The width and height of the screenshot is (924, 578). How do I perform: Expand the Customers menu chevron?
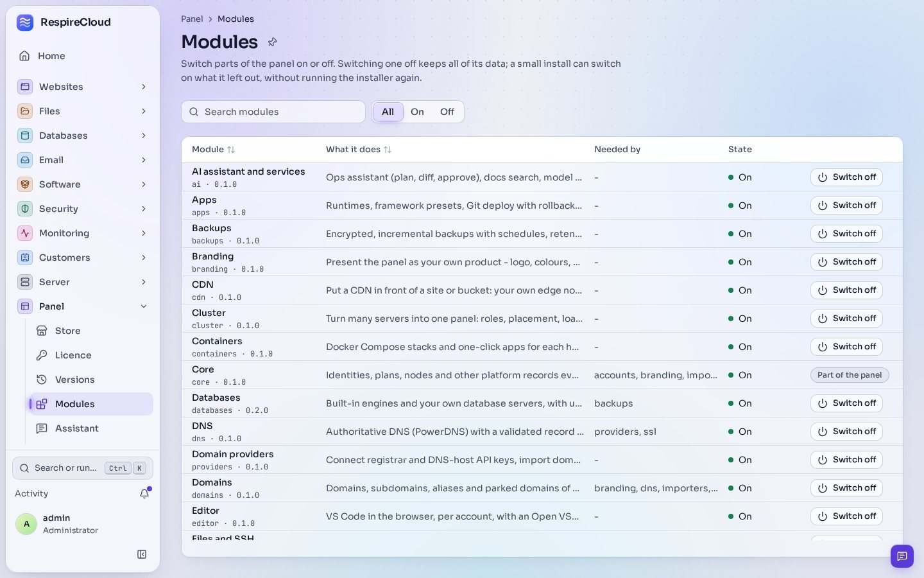click(x=144, y=258)
